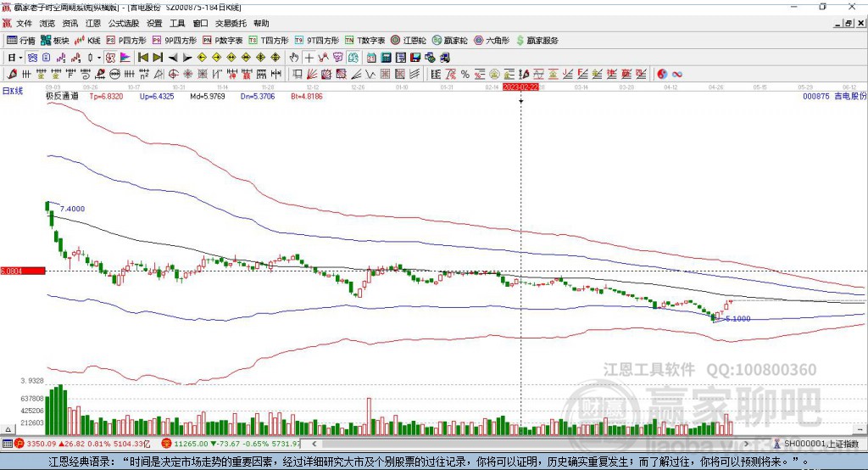Open the 板块 sector view

(55, 41)
